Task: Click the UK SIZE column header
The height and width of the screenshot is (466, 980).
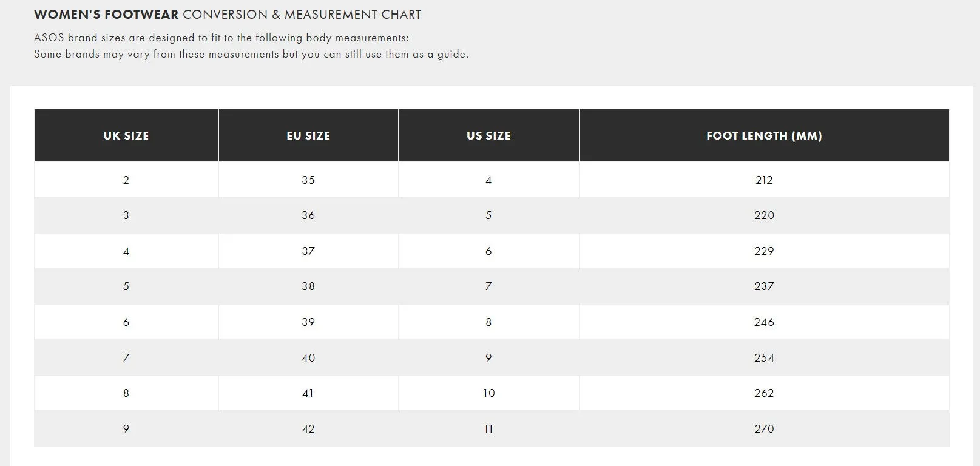Action: [126, 135]
